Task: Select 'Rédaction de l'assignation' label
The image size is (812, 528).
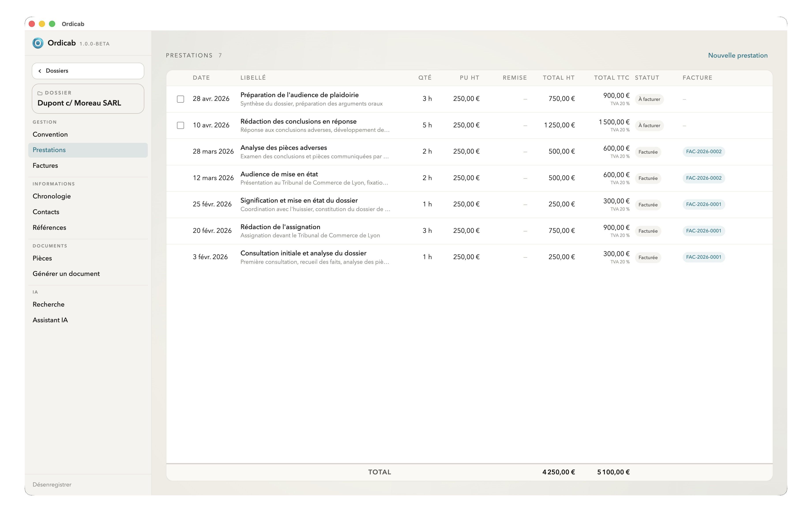Action: point(280,227)
